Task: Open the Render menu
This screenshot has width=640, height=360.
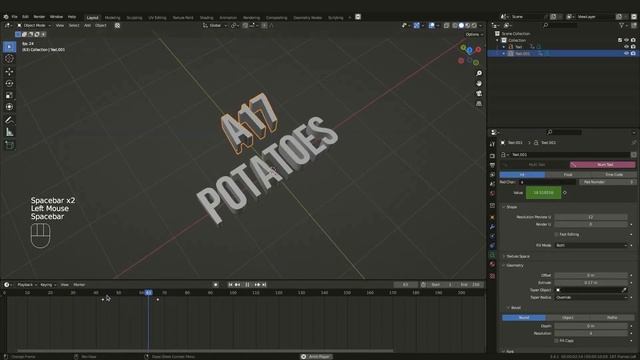Action: pyautogui.click(x=39, y=17)
